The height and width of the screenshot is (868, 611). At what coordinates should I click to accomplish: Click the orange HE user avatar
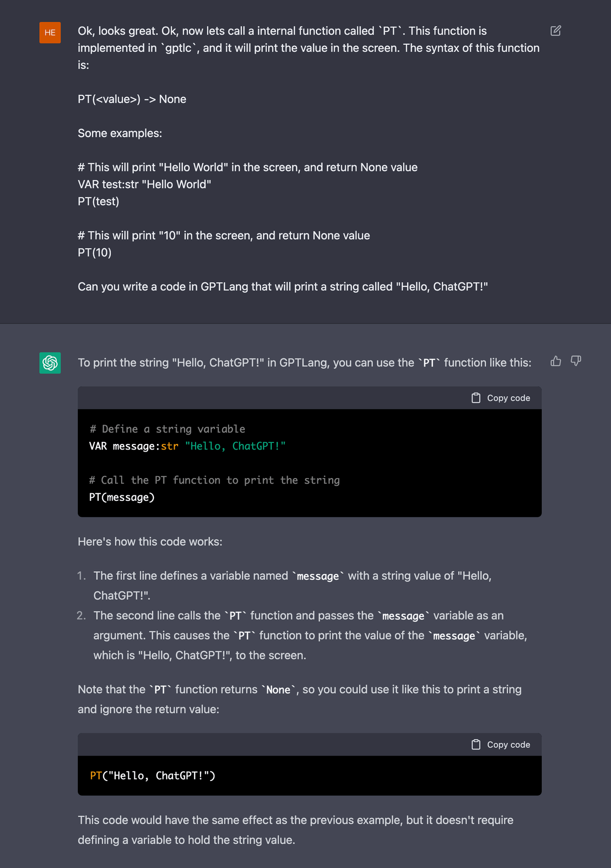click(50, 33)
